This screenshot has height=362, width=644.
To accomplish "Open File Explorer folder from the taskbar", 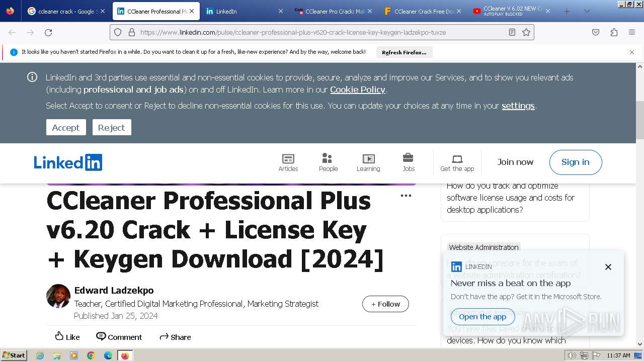I will click(57, 355).
